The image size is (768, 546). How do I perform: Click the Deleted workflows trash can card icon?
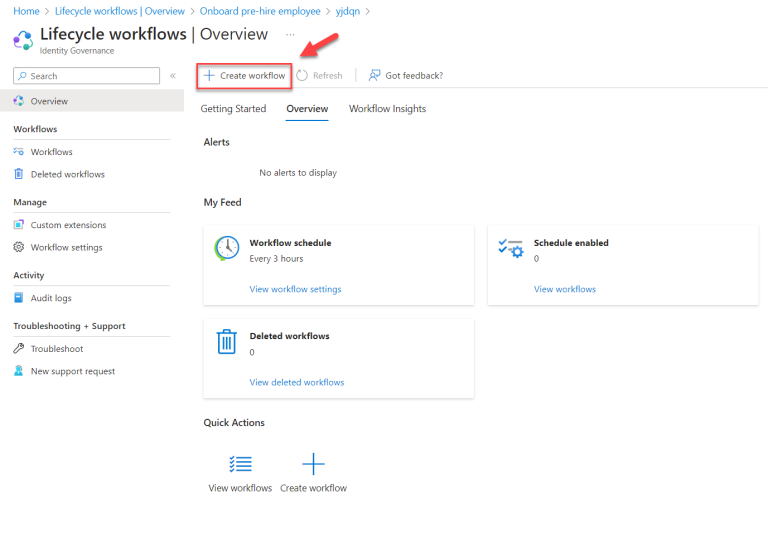click(227, 341)
